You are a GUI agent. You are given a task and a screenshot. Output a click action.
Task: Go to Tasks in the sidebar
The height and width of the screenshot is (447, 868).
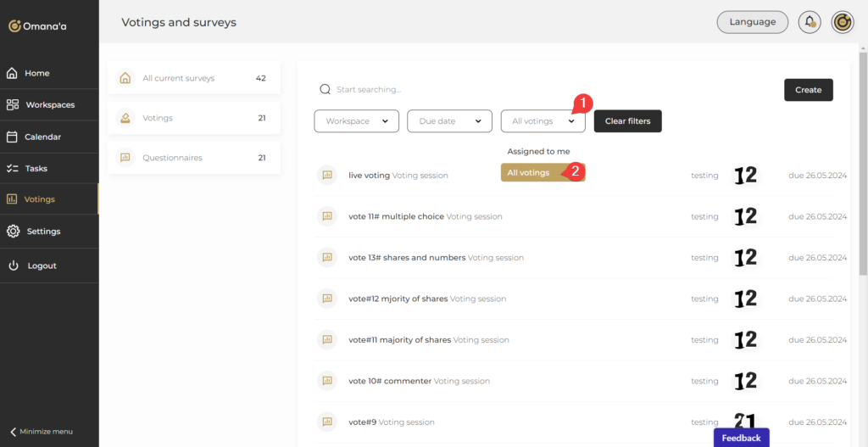(36, 168)
